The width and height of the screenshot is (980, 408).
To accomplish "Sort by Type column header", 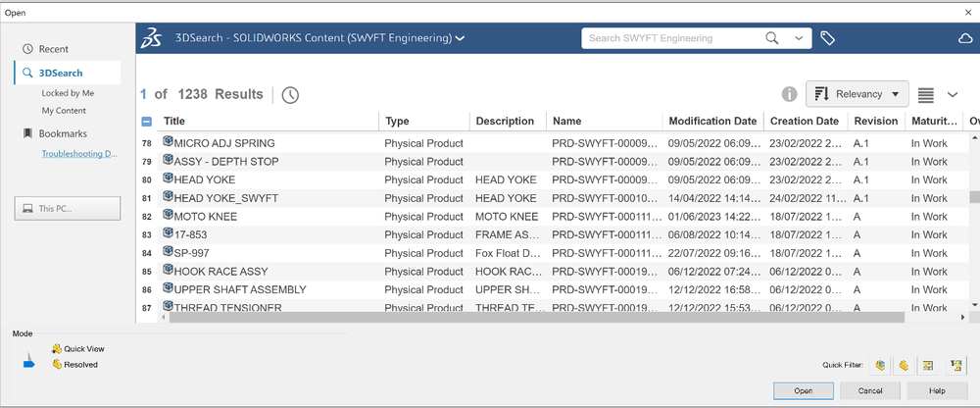I will [x=397, y=122].
